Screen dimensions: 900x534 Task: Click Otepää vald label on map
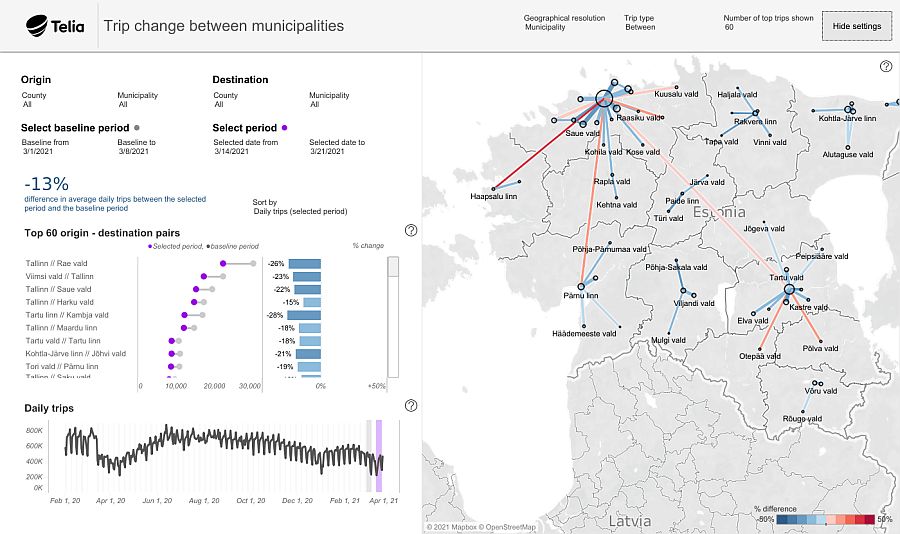pyautogui.click(x=760, y=356)
